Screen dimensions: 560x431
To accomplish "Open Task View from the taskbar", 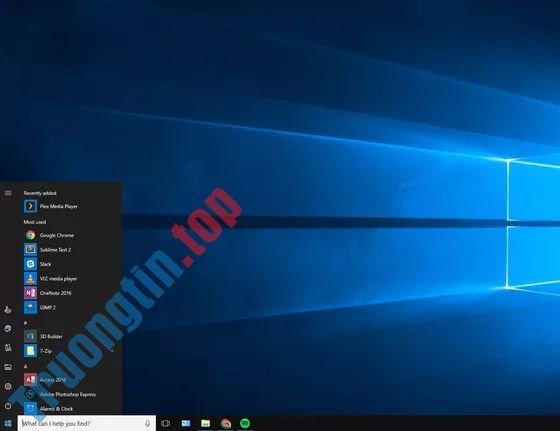I will pos(165,424).
